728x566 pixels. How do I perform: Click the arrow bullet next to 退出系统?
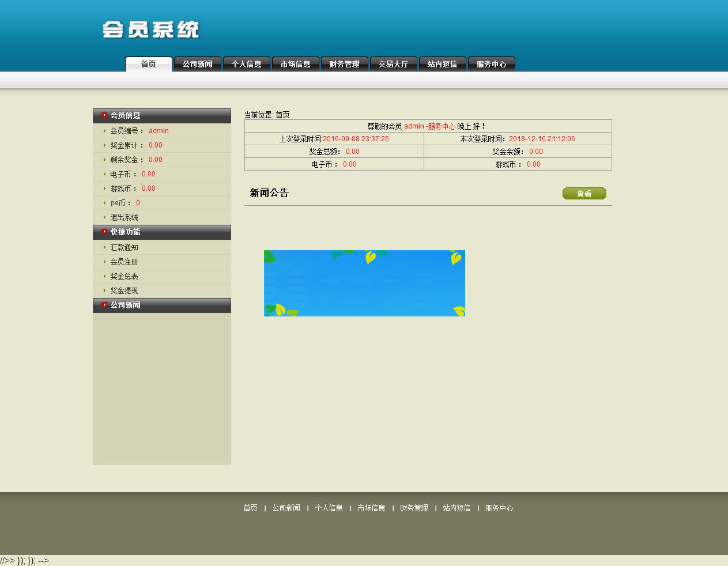click(104, 217)
